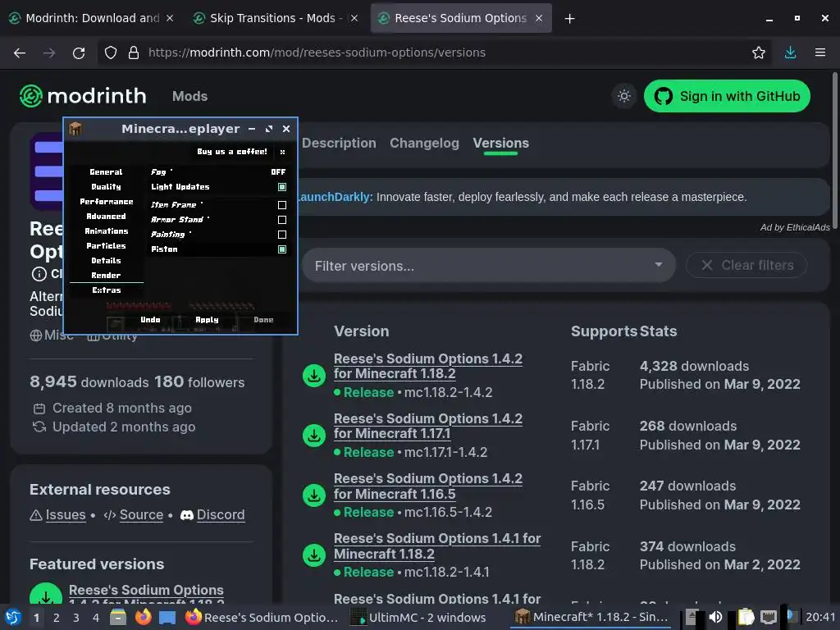Open the Firefox hamburger menu
This screenshot has height=630, width=840.
click(819, 52)
